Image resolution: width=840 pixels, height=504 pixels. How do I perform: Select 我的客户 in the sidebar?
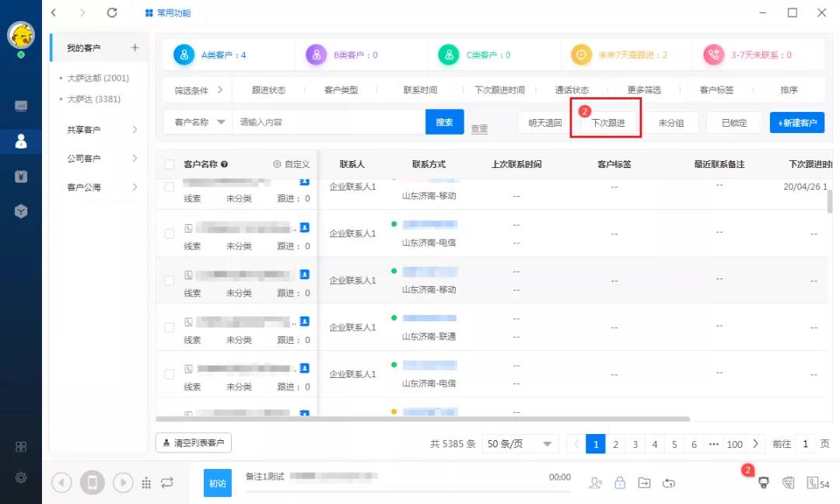point(83,47)
